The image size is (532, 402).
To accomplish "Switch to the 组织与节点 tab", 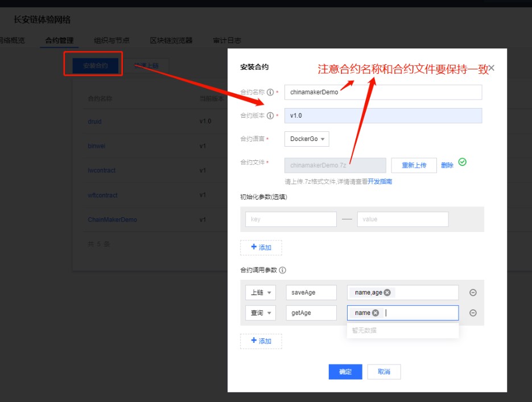I will (x=112, y=40).
